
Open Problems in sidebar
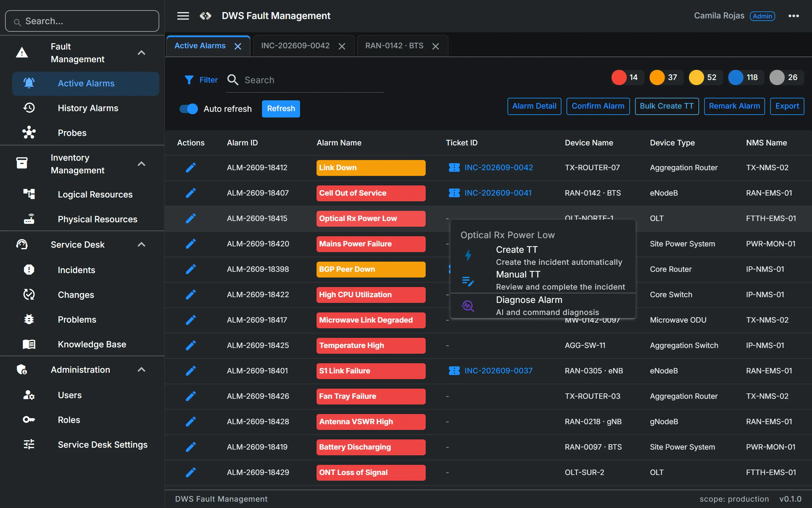(86, 319)
